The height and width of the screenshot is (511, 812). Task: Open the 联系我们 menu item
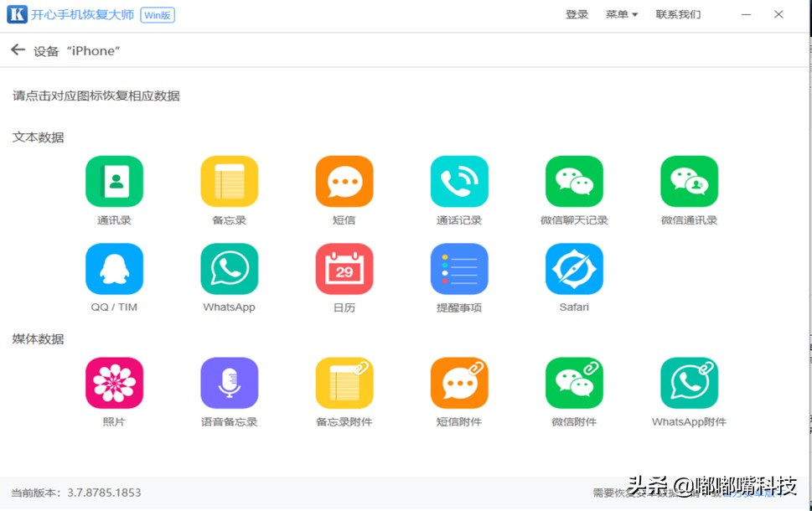click(x=677, y=14)
